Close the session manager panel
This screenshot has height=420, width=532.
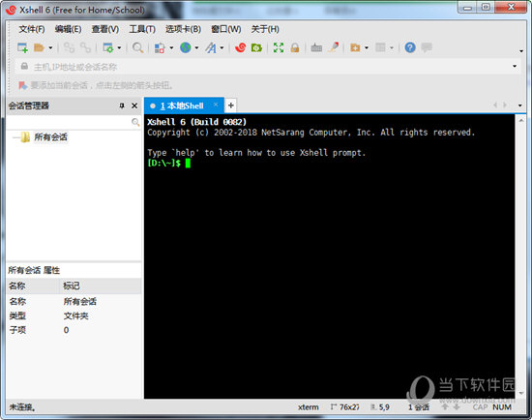(134, 105)
